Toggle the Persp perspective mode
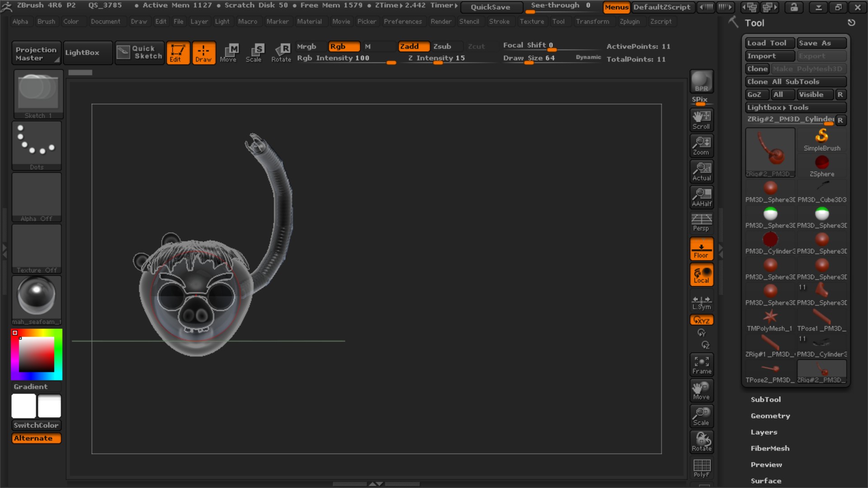Image resolution: width=868 pixels, height=488 pixels. coord(701,223)
